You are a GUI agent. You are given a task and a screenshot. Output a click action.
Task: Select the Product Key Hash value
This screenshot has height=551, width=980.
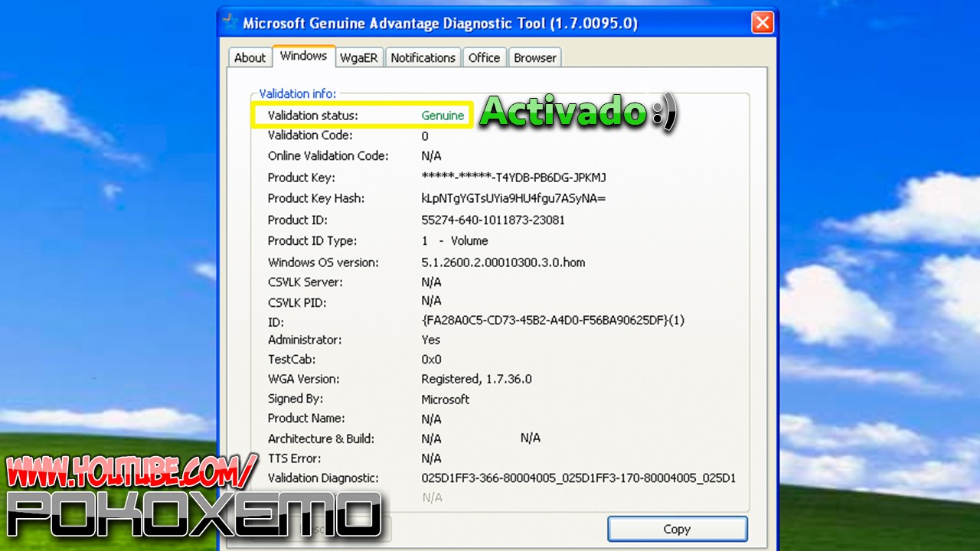514,198
